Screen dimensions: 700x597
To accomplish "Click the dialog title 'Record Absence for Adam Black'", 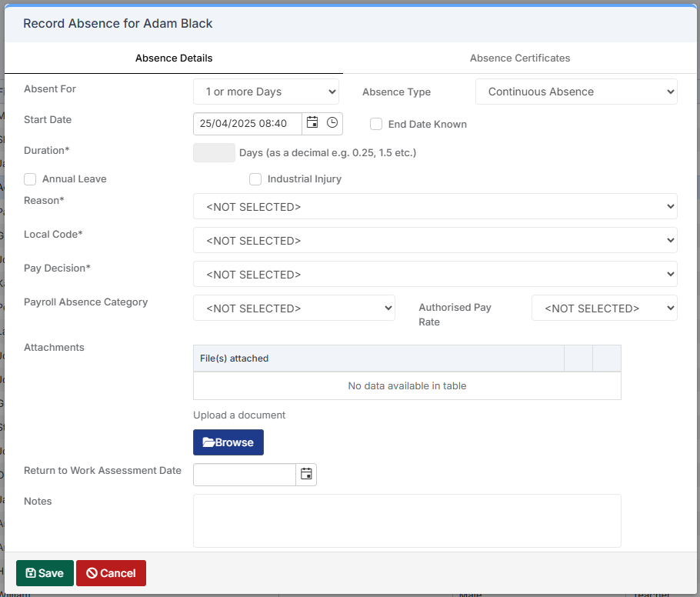I will [x=118, y=23].
